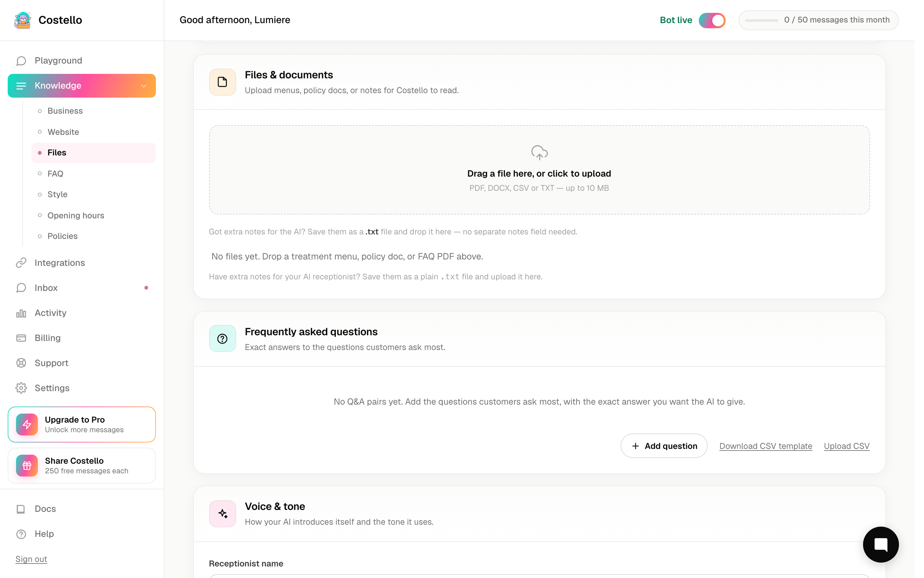The image size is (924, 578).
Task: Click the Voice & tone heading
Action: (275, 506)
